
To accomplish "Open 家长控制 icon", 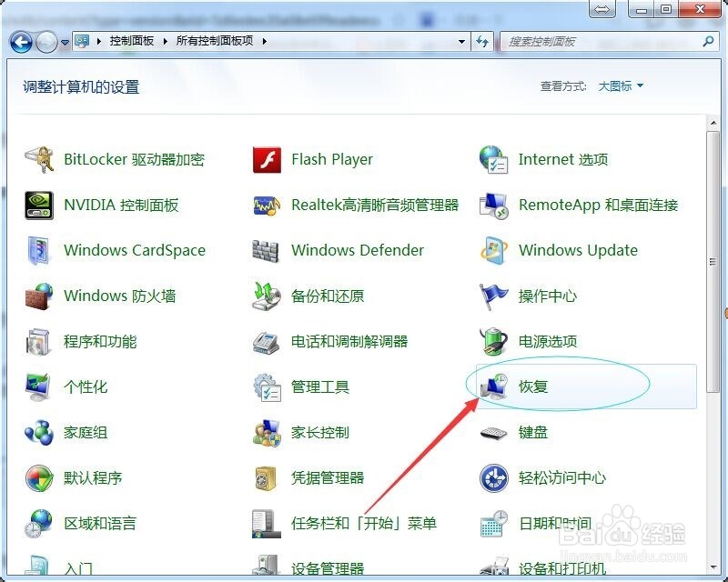I will (x=267, y=433).
